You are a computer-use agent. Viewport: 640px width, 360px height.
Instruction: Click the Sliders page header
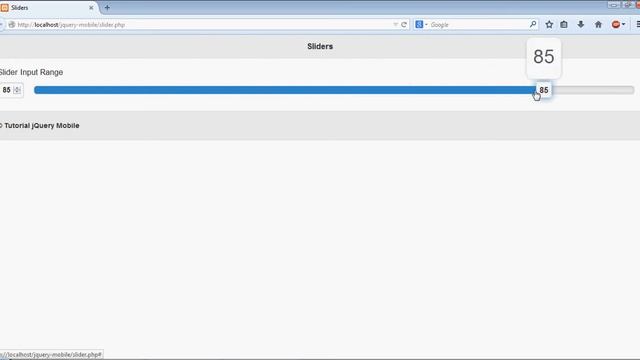click(x=320, y=47)
